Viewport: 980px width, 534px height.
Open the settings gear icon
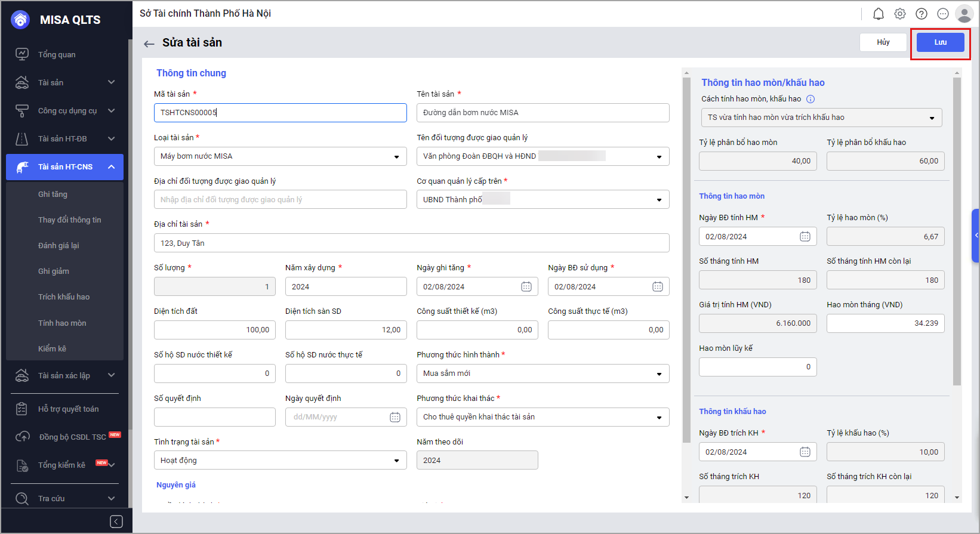(899, 14)
